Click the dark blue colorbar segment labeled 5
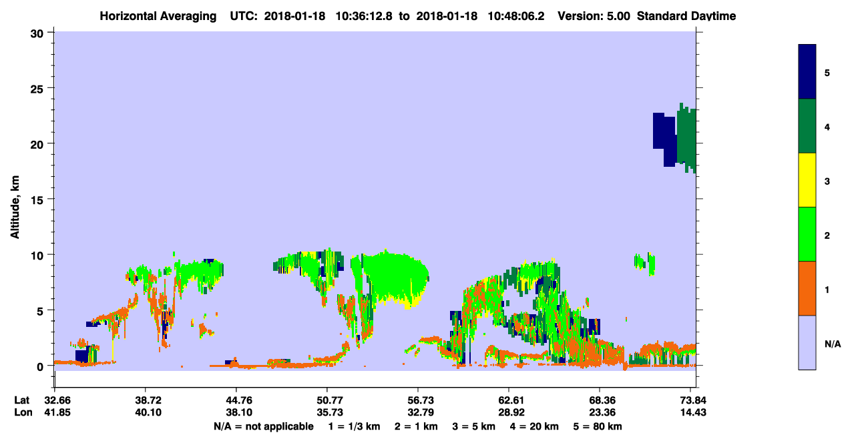The width and height of the screenshot is (868, 445). (x=807, y=72)
